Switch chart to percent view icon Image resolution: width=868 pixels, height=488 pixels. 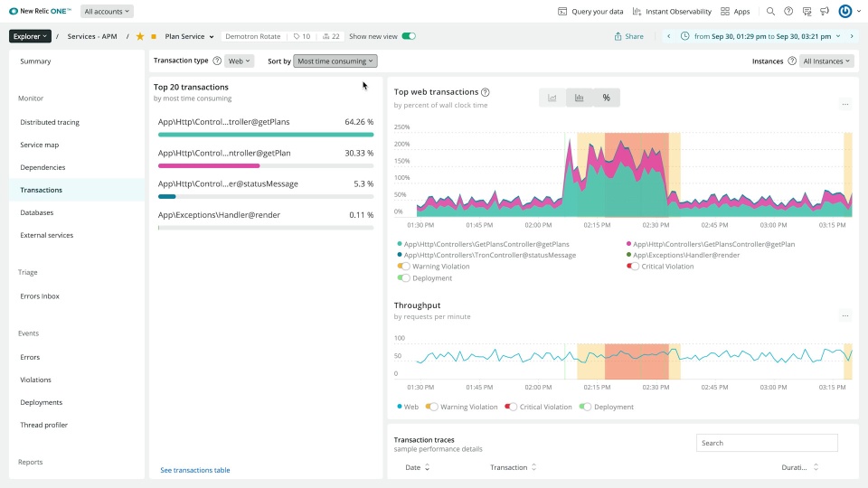pyautogui.click(x=606, y=98)
